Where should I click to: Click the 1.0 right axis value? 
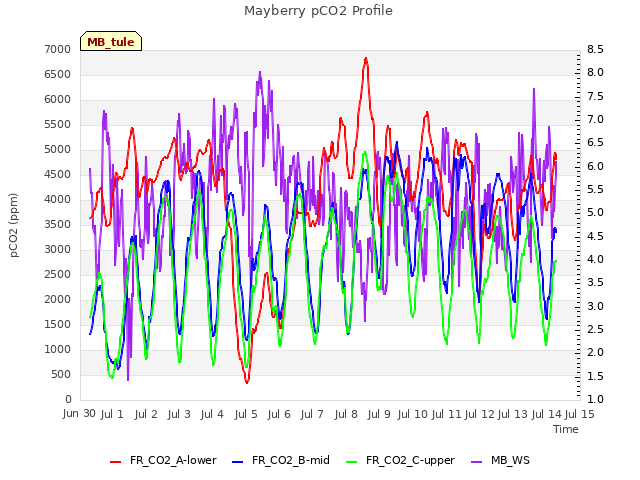pyautogui.click(x=595, y=399)
